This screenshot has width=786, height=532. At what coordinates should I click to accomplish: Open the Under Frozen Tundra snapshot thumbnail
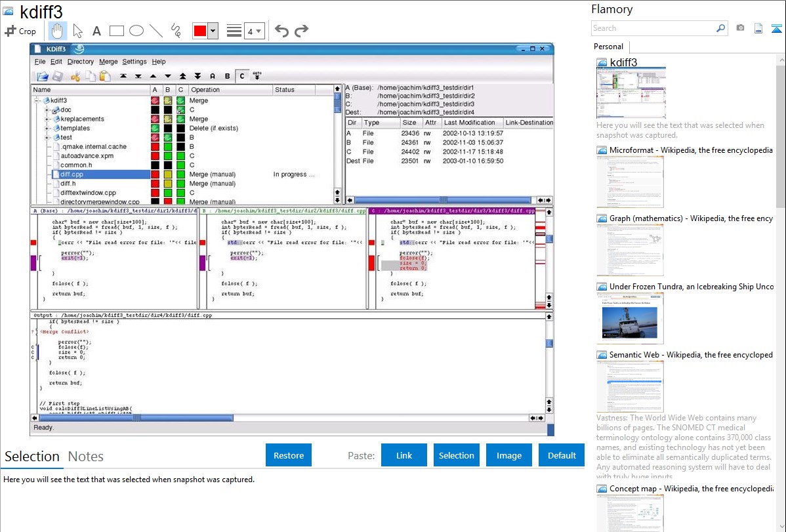(x=630, y=319)
